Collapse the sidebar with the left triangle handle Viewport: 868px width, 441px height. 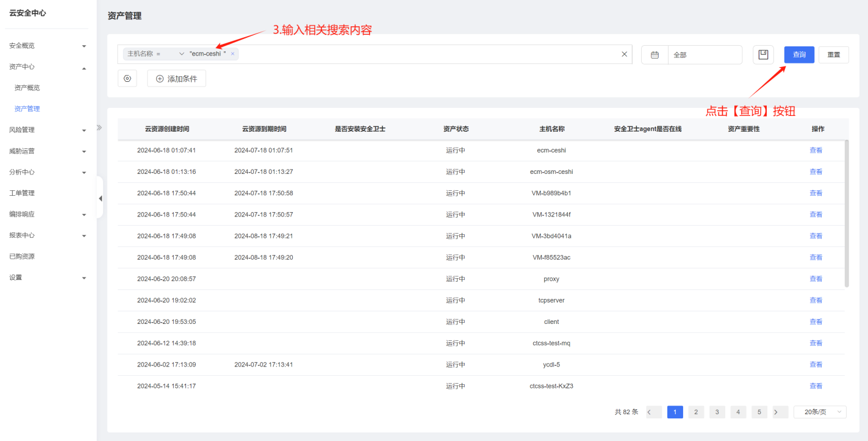100,198
